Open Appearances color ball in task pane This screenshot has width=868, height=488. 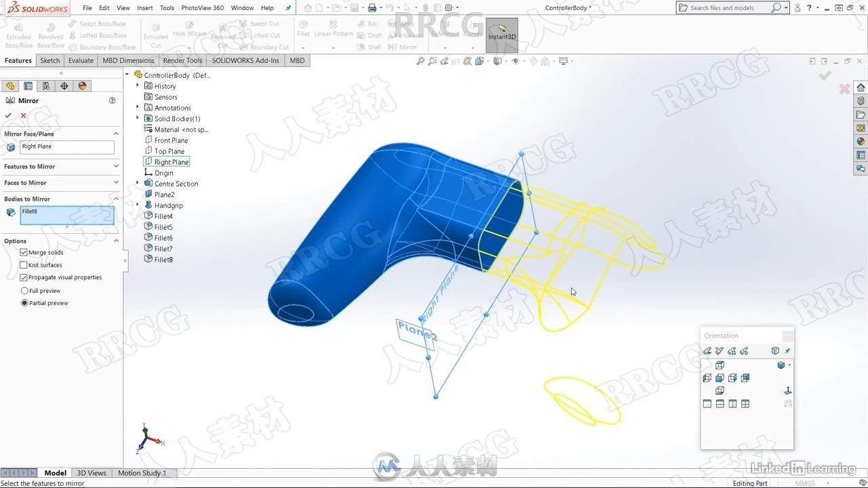(x=861, y=142)
